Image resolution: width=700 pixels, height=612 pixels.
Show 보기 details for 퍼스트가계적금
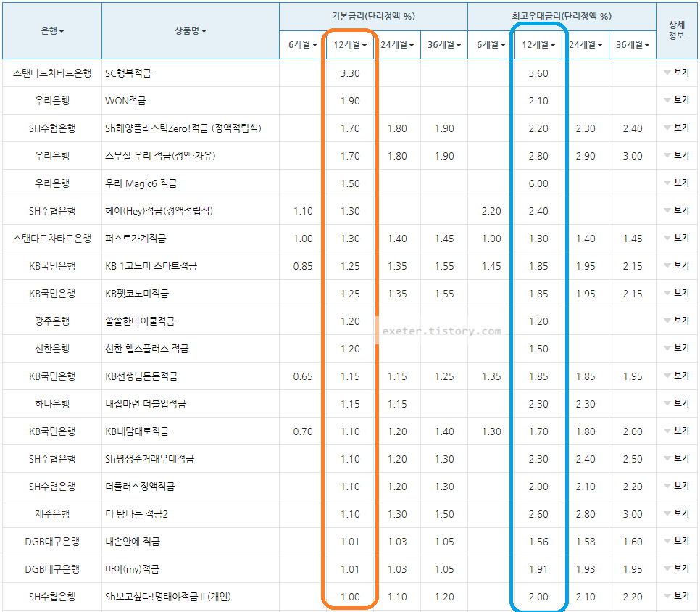[x=677, y=238]
